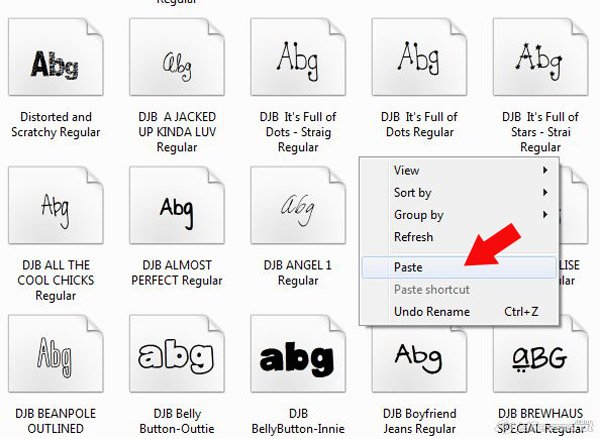Choose Undo Rename from the context menu
The height and width of the screenshot is (439, 600).
tap(459, 312)
